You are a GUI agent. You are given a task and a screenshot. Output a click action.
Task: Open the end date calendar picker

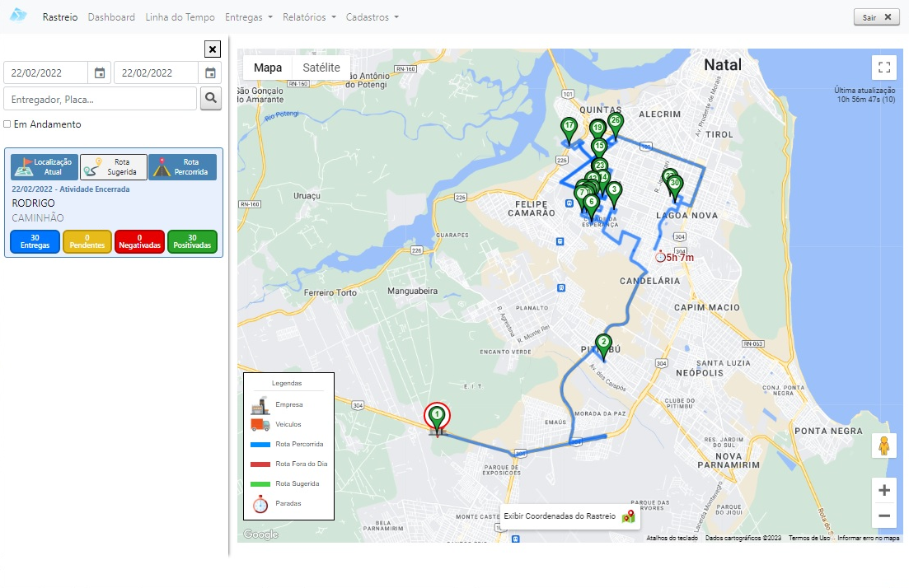coord(210,72)
